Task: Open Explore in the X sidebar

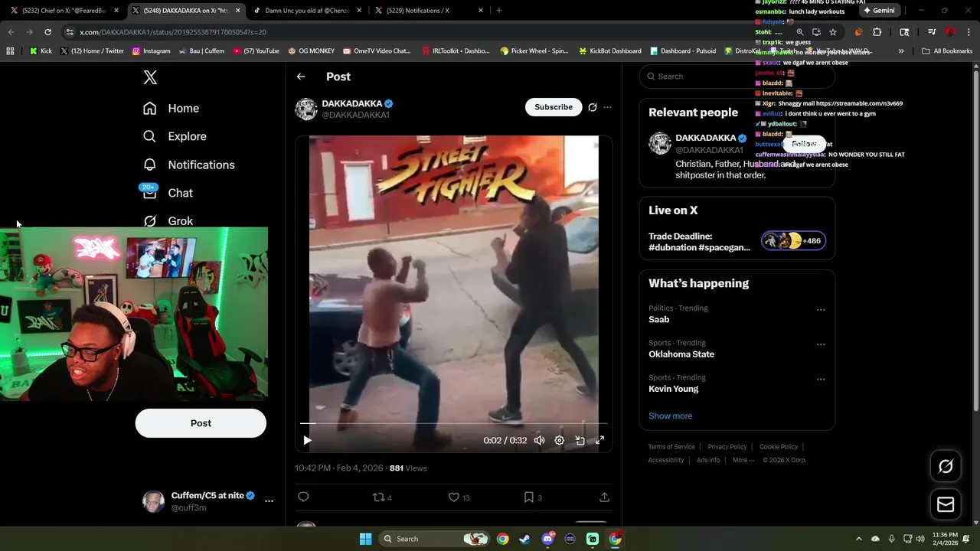Action: click(x=175, y=136)
